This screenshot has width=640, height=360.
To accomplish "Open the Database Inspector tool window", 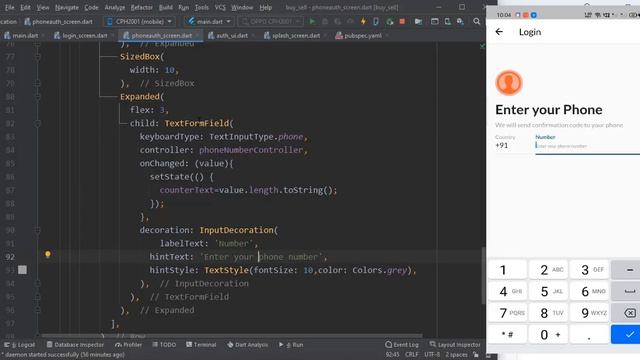I will (75, 345).
